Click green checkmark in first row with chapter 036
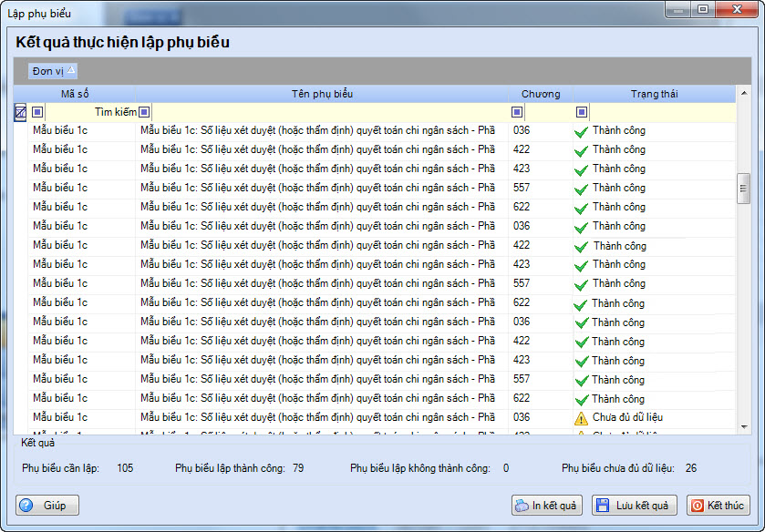The height and width of the screenshot is (532, 765). click(x=581, y=131)
